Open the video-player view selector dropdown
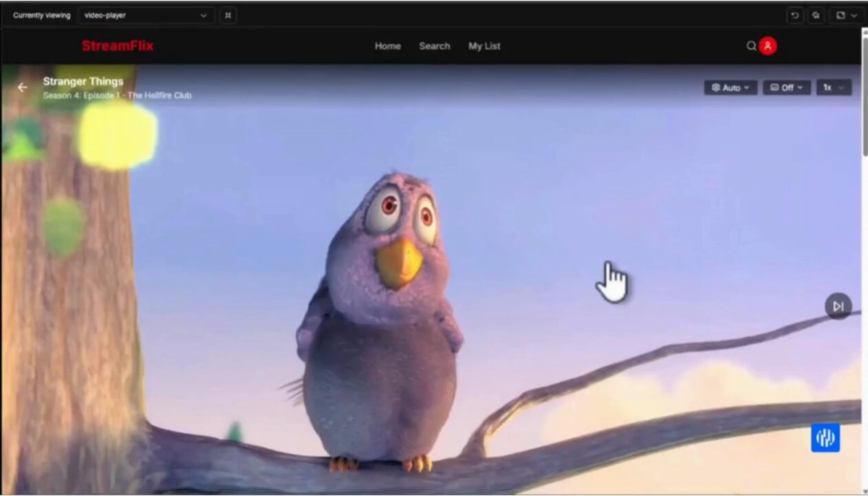This screenshot has height=496, width=868. click(146, 15)
